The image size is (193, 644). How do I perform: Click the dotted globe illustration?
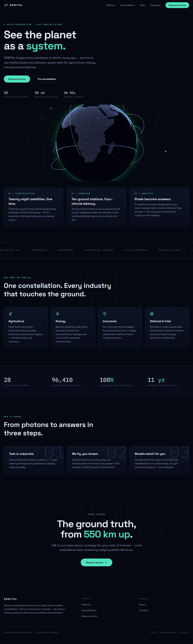coord(96,143)
